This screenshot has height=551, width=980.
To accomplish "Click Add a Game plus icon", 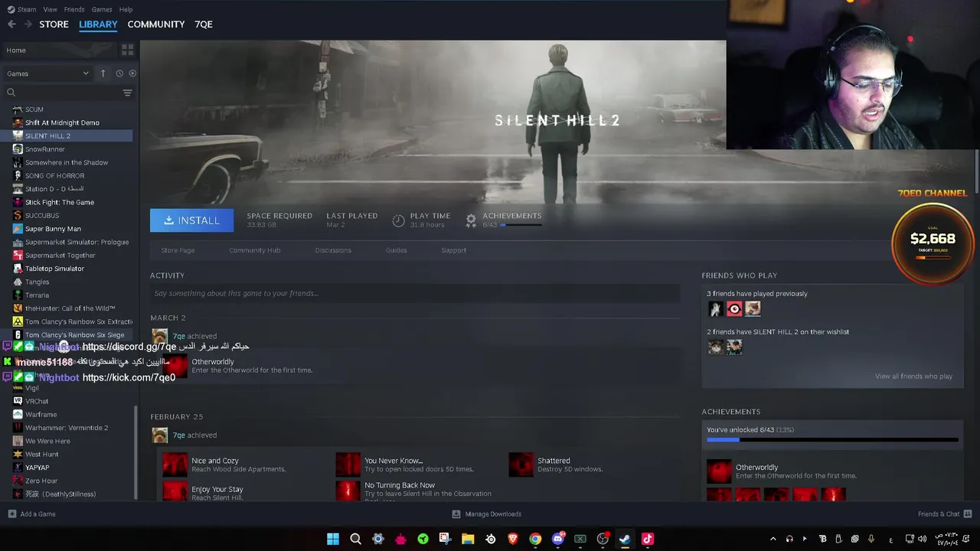I will pyautogui.click(x=11, y=514).
